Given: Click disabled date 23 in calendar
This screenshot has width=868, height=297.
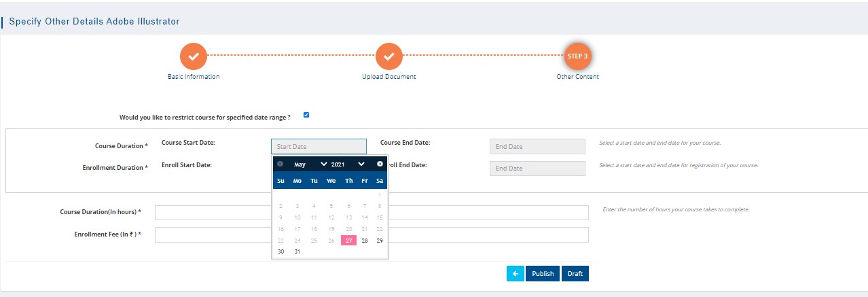Looking at the screenshot, I should click(x=281, y=240).
